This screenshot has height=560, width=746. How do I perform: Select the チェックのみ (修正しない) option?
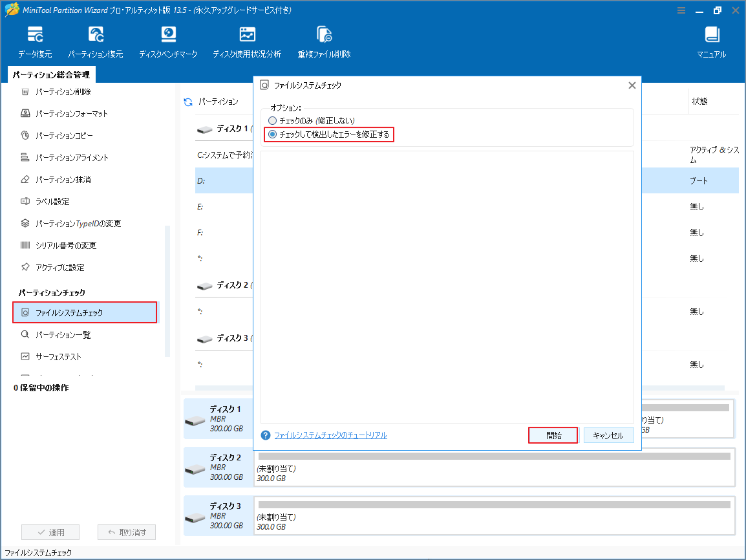272,120
